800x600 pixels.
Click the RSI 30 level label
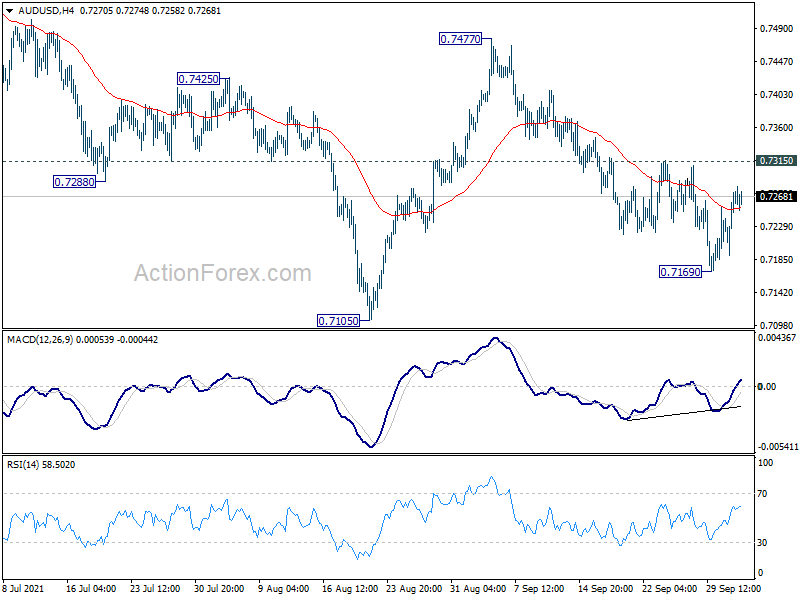(762, 543)
